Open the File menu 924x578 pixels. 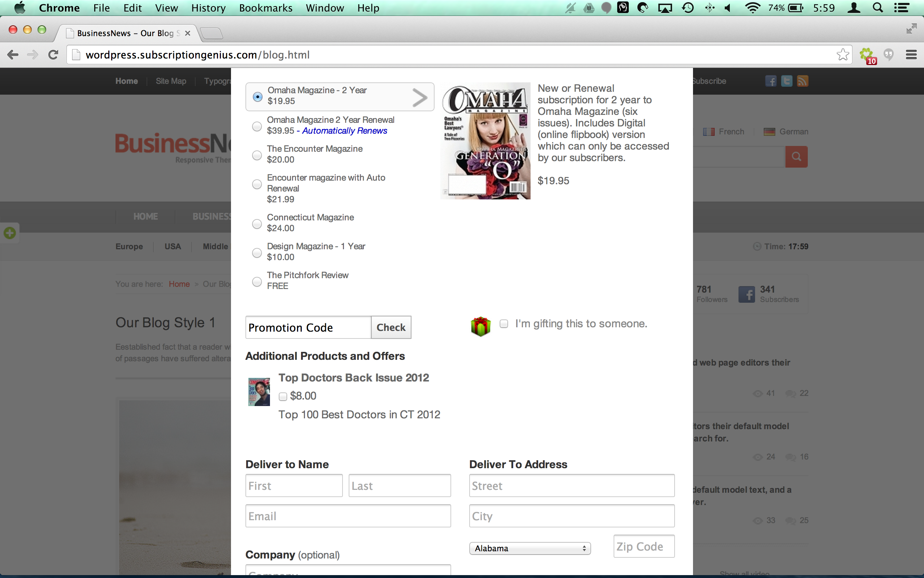coord(101,8)
